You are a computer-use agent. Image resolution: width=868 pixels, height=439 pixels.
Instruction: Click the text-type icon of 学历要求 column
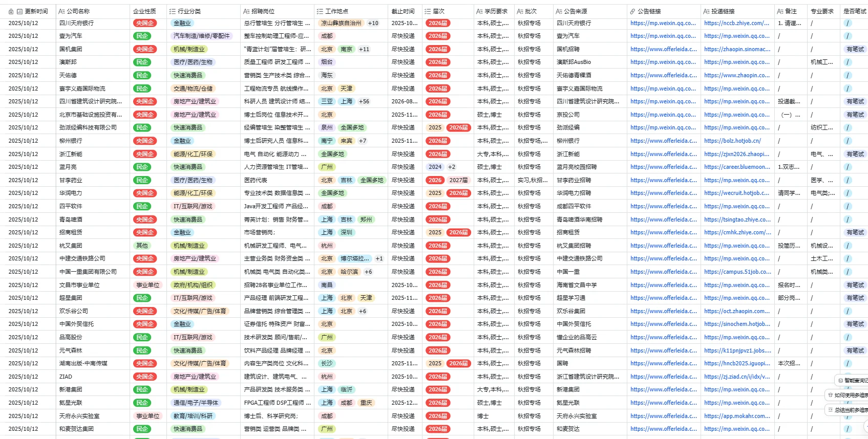479,11
